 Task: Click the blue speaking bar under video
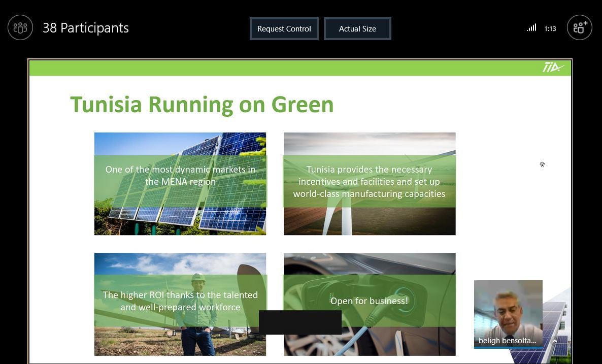click(x=508, y=348)
